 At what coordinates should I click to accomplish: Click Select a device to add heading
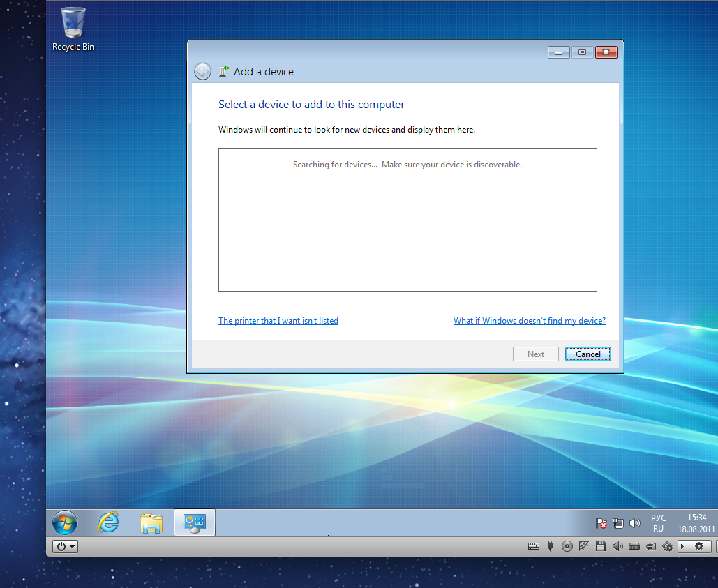[311, 105]
